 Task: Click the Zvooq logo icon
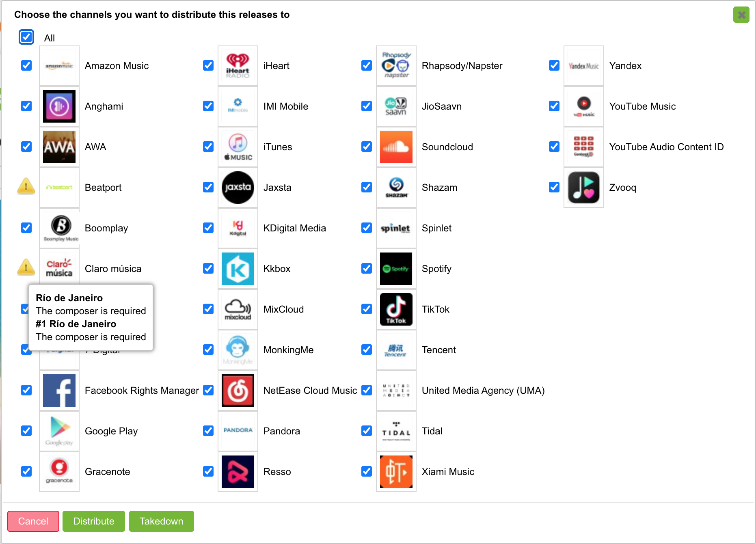[x=584, y=188]
